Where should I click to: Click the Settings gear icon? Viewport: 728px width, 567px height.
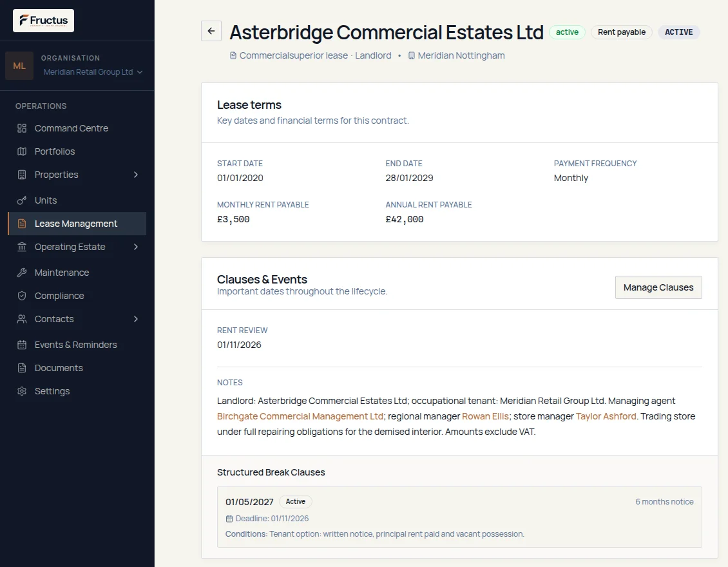pos(22,391)
